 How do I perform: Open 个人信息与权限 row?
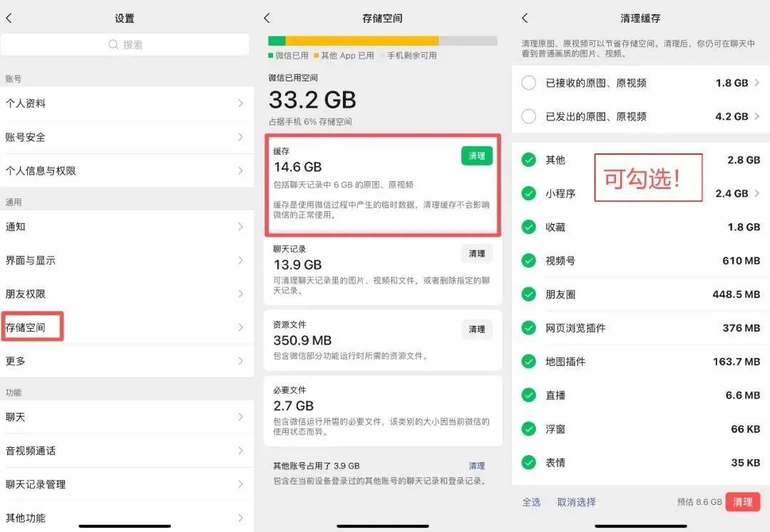point(127,170)
